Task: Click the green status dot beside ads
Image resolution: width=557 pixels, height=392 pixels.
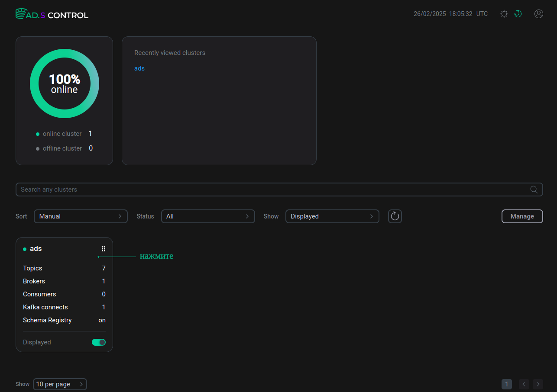Action: [25, 249]
